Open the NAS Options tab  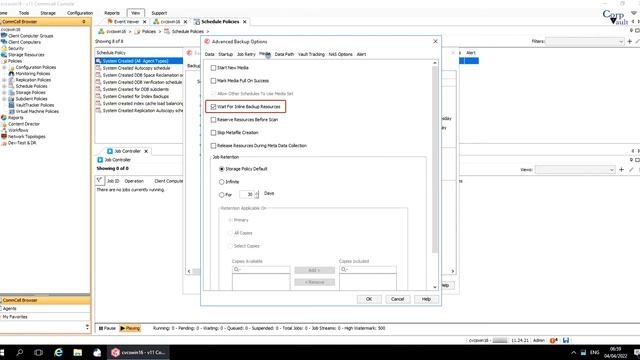[340, 54]
